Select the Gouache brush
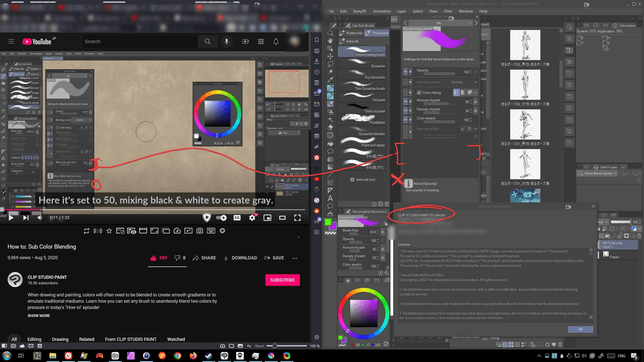 click(363, 63)
